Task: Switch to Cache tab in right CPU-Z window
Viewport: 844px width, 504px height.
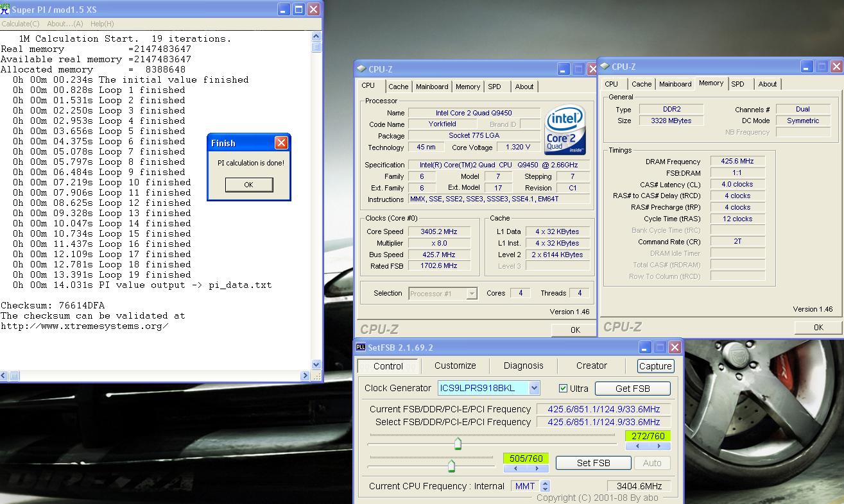Action: click(x=641, y=84)
